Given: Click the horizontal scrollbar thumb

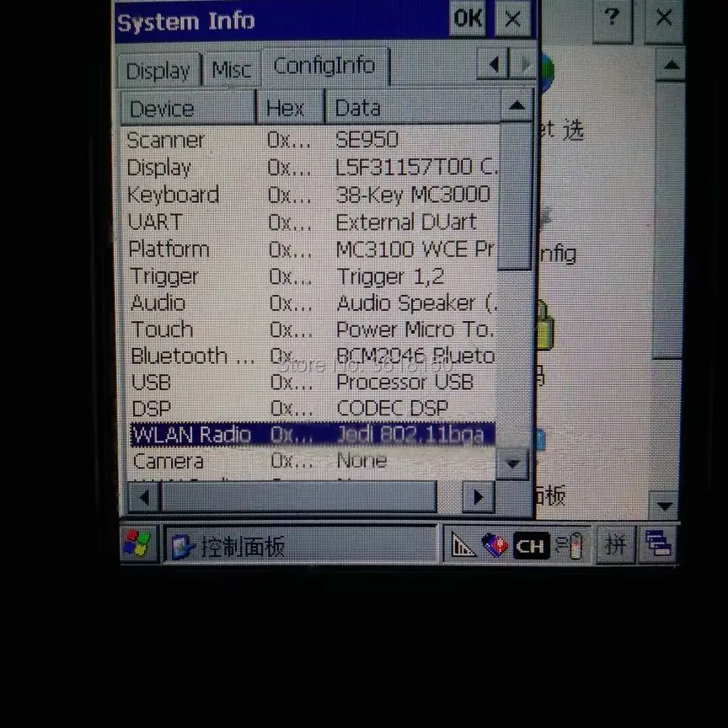Looking at the screenshot, I should pyautogui.click(x=299, y=497).
